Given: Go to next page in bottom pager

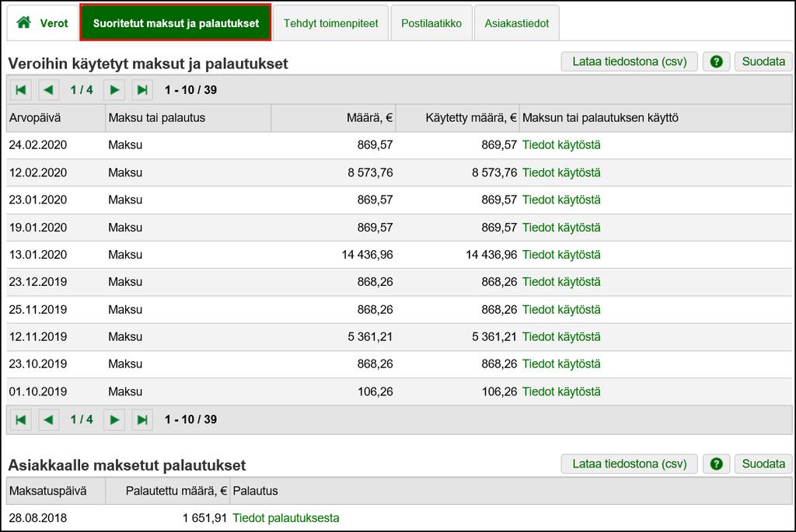Looking at the screenshot, I should coord(114,419).
